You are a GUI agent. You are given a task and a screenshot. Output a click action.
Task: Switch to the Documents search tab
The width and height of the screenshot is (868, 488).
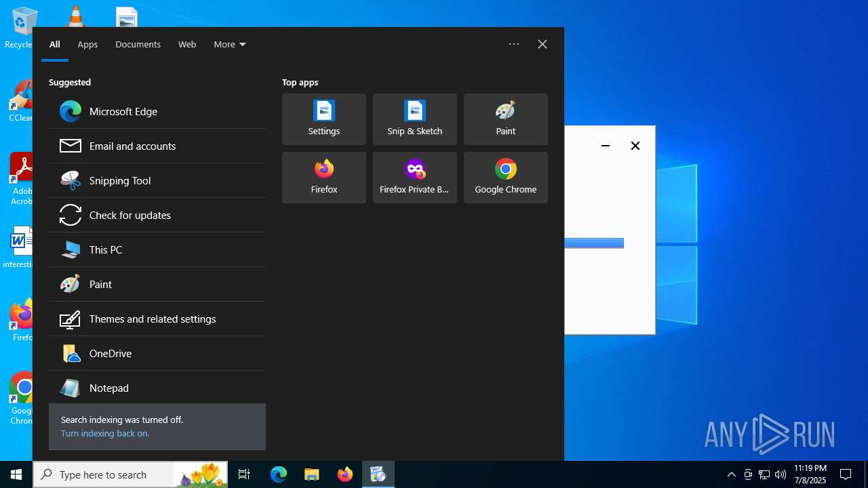click(x=138, y=44)
